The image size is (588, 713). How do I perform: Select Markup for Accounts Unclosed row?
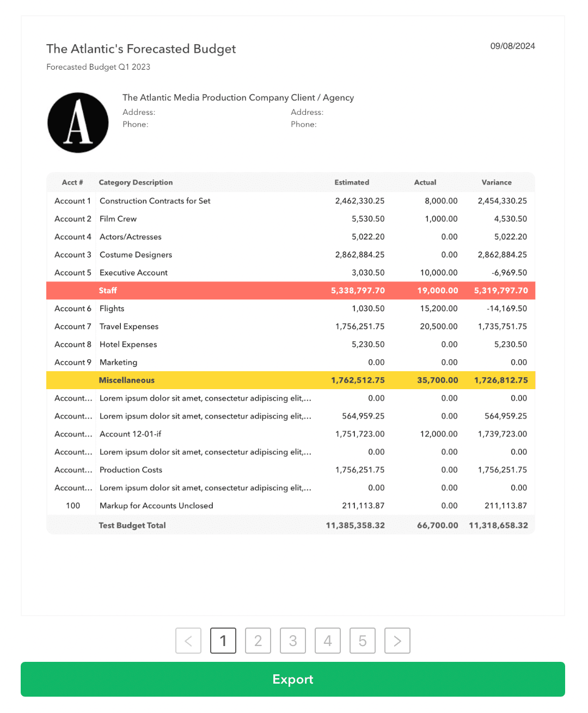(291, 506)
